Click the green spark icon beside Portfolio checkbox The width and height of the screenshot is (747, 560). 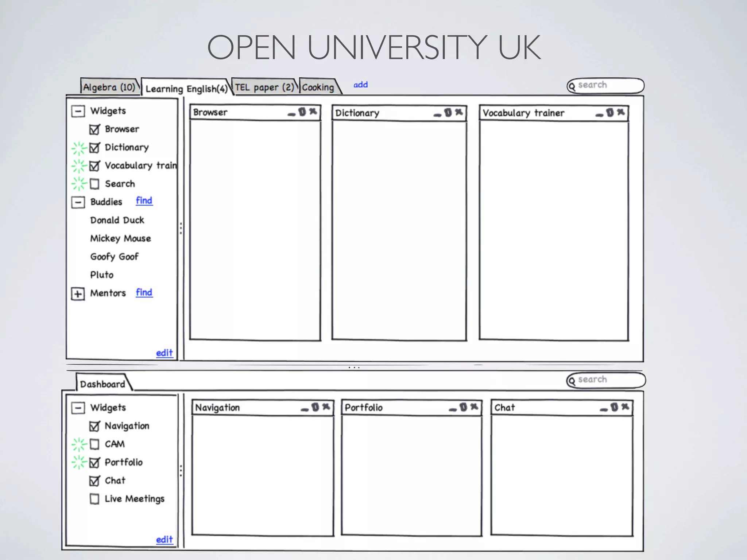(79, 462)
